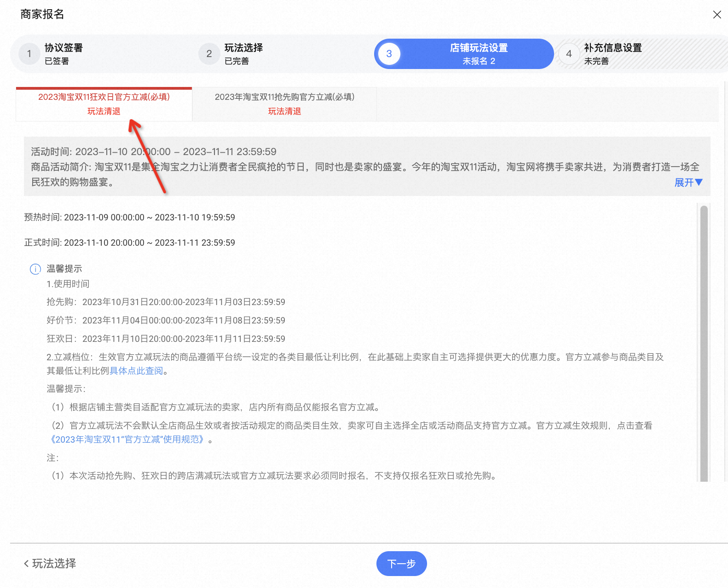The width and height of the screenshot is (728, 588).
Task: Click 已签署 status under 协议签署
Action: point(57,61)
